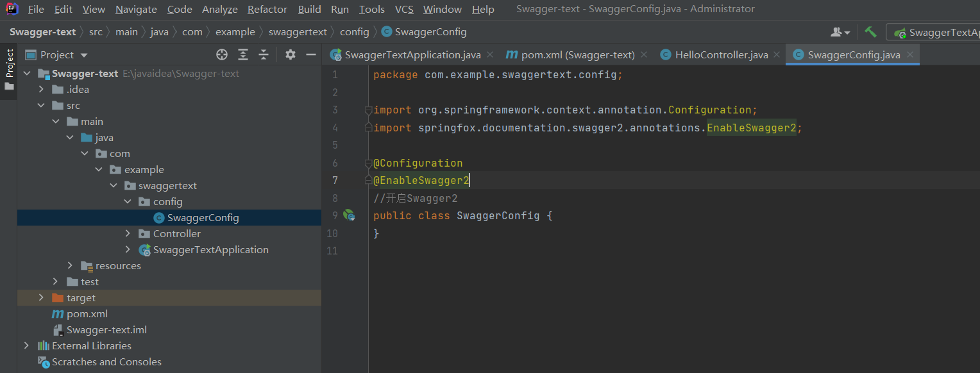Click the Spring bean gutter icon on line 9
The image size is (980, 373).
pos(349,215)
